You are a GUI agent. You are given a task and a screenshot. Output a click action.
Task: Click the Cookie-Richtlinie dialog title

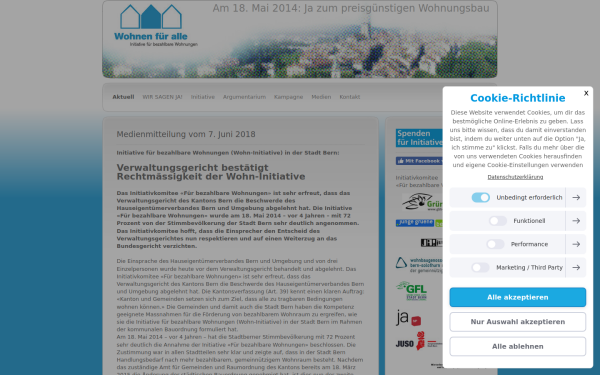(518, 98)
